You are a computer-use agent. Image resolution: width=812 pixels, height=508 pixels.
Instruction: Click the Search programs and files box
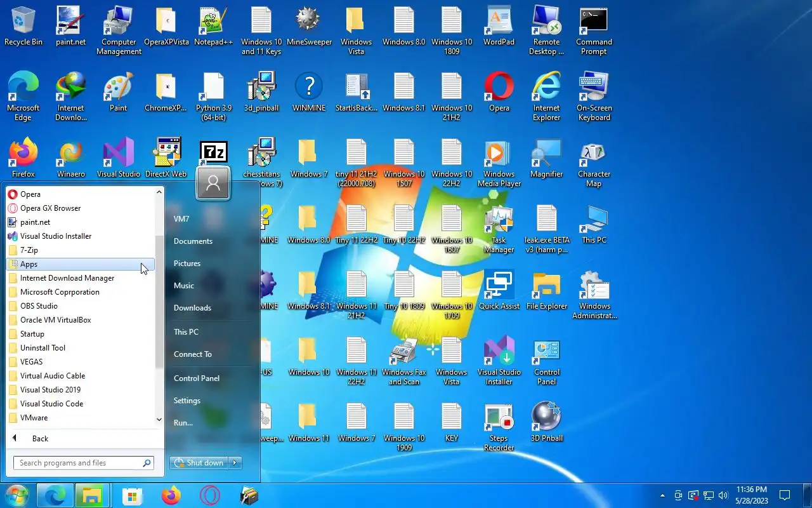(x=84, y=463)
